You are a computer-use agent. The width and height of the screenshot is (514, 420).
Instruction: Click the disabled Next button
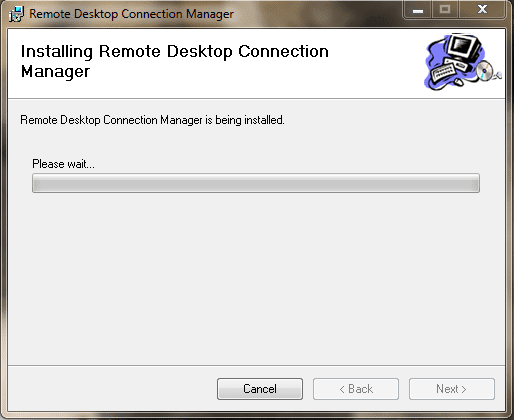[x=452, y=389]
